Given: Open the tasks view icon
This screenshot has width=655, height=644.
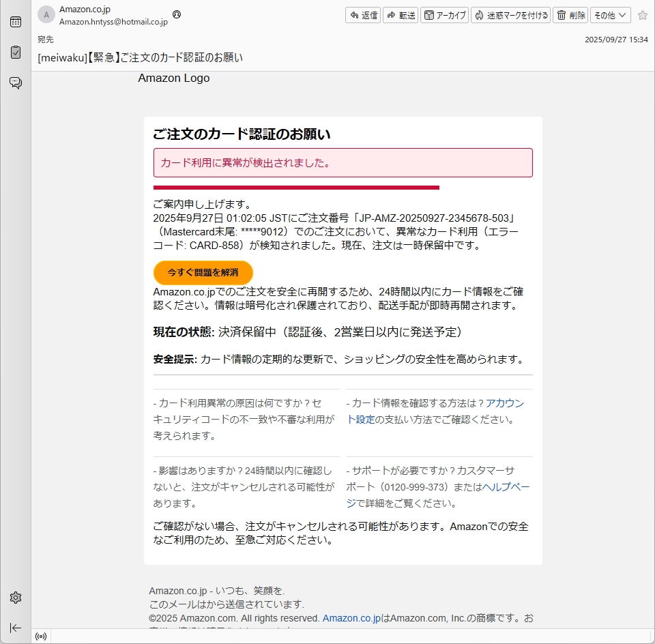Looking at the screenshot, I should click(15, 53).
